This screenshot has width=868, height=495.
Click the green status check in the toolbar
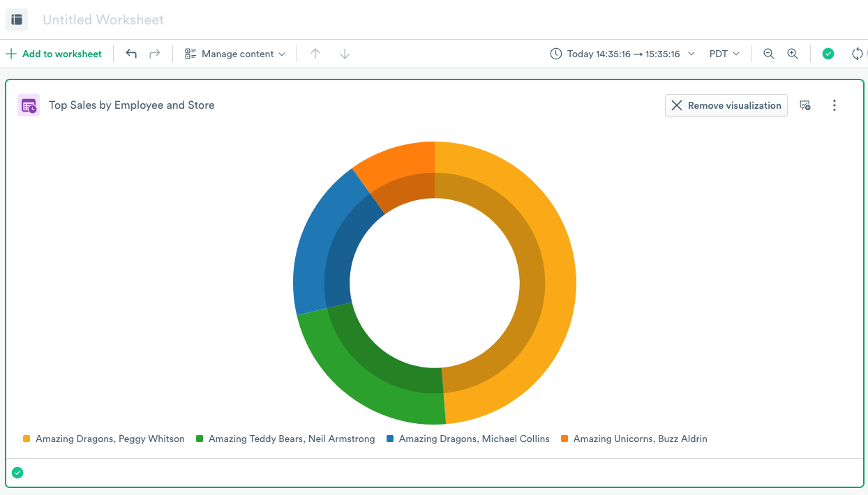click(828, 54)
